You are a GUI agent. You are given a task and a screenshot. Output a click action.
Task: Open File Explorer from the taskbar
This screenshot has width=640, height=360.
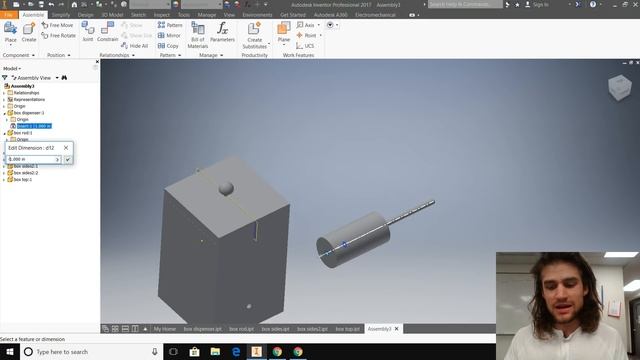point(215,351)
